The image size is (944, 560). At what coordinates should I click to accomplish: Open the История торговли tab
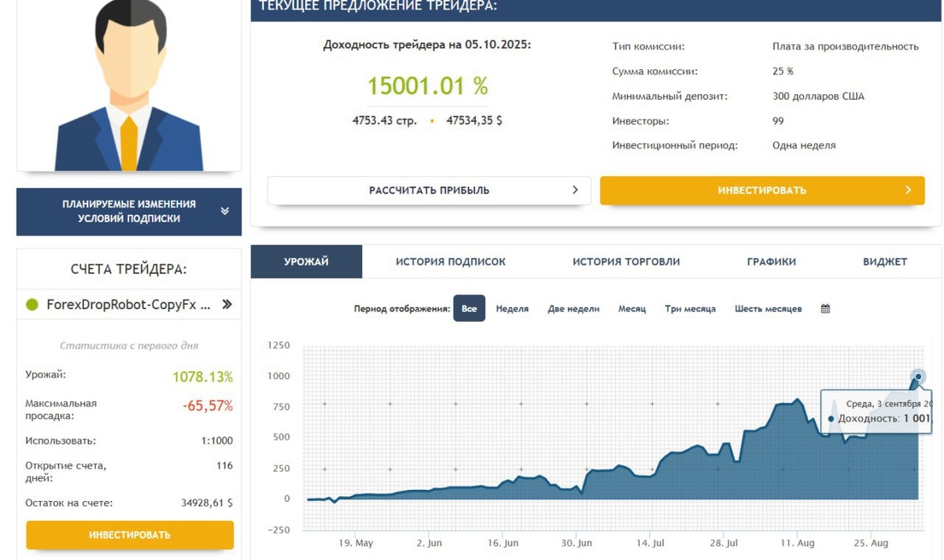(626, 262)
